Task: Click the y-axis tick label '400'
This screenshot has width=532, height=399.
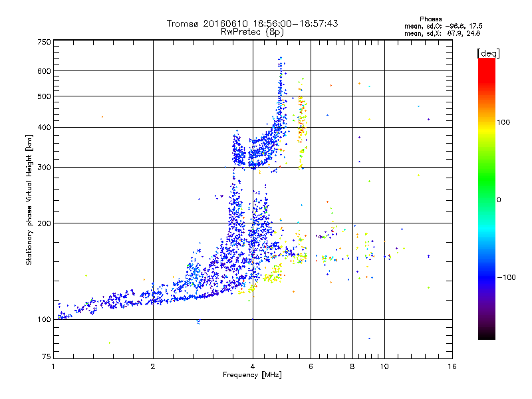Action: pyautogui.click(x=44, y=128)
